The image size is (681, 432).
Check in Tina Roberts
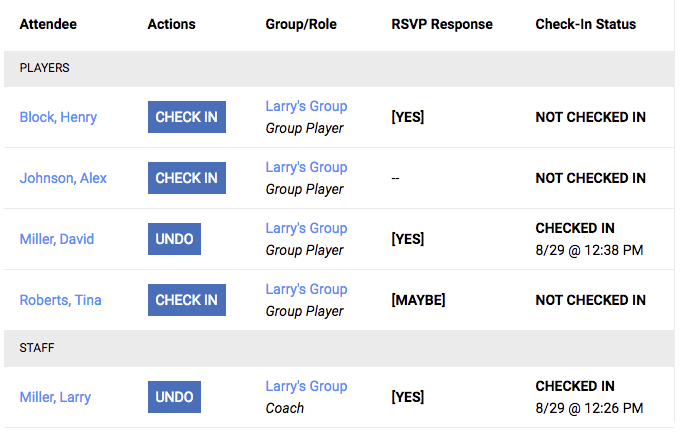186,300
